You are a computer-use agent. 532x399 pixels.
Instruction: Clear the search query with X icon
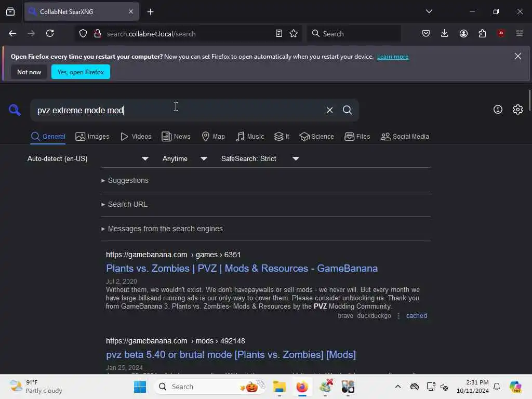click(329, 110)
